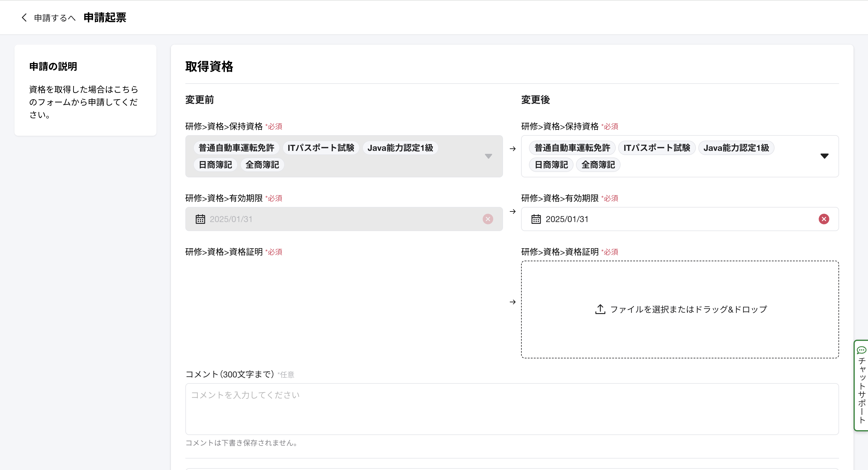Image resolution: width=868 pixels, height=470 pixels.
Task: Click the 変更後 日商簿記 tag
Action: pyautogui.click(x=551, y=165)
